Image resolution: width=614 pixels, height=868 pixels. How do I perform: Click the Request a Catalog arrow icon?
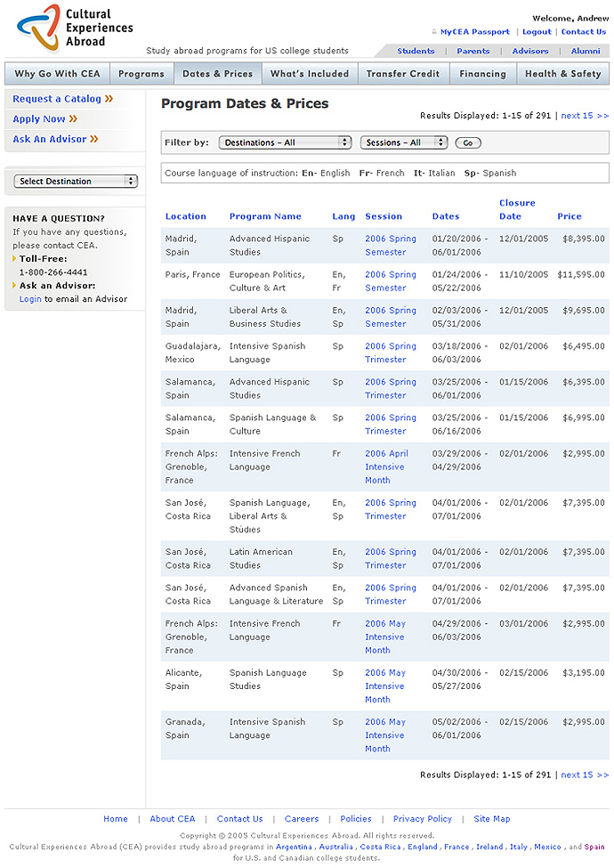point(109,99)
